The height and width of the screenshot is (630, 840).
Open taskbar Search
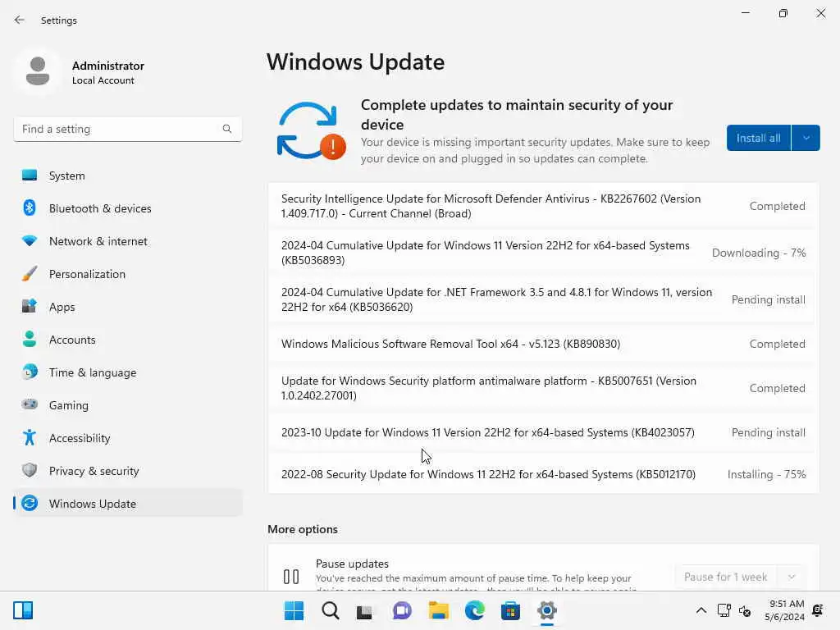(330, 610)
